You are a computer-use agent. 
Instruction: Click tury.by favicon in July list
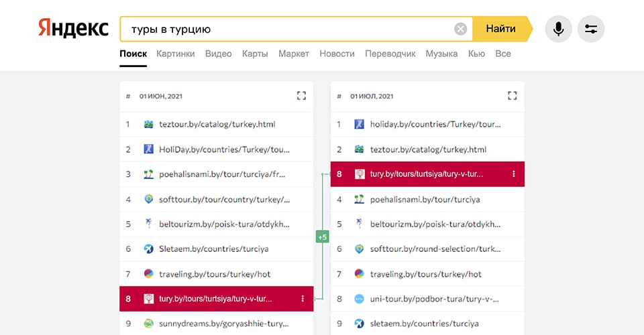pos(360,174)
